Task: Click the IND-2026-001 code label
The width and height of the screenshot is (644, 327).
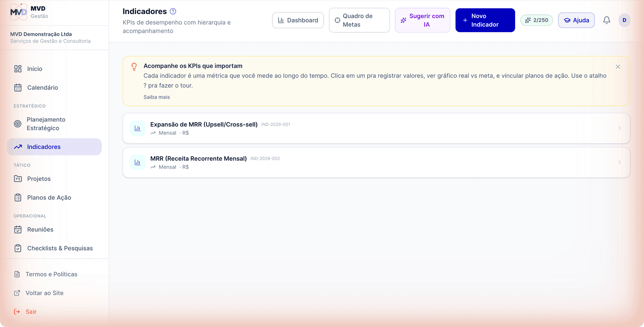Action: 276,124
